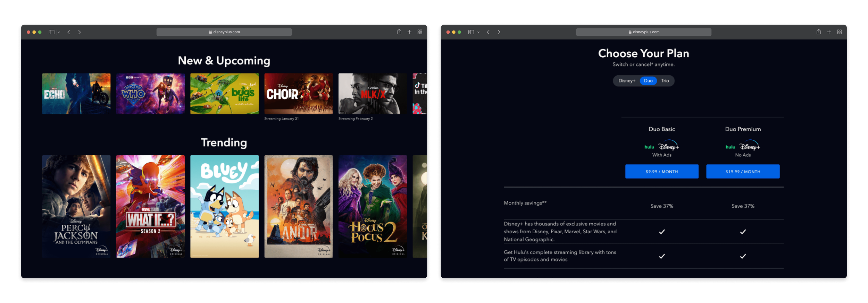This screenshot has width=868, height=303.
Task: Open Percy Jackson and the Olympians poster
Action: coord(76,206)
